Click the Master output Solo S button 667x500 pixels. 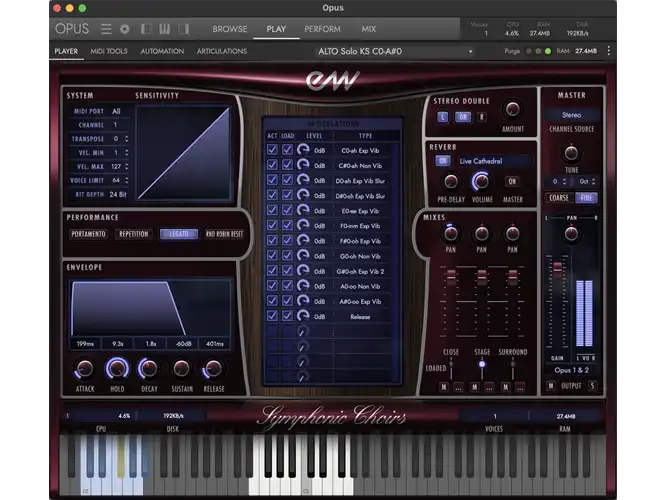(x=592, y=386)
